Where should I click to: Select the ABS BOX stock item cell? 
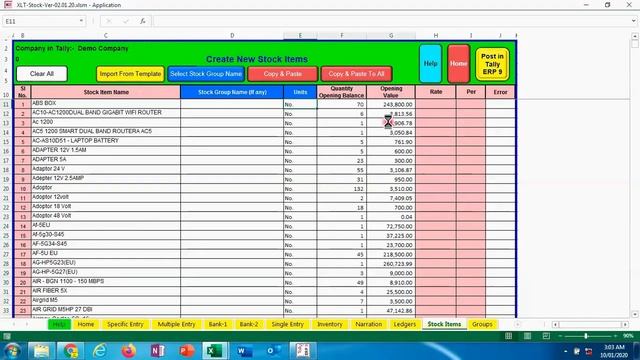(x=106, y=104)
